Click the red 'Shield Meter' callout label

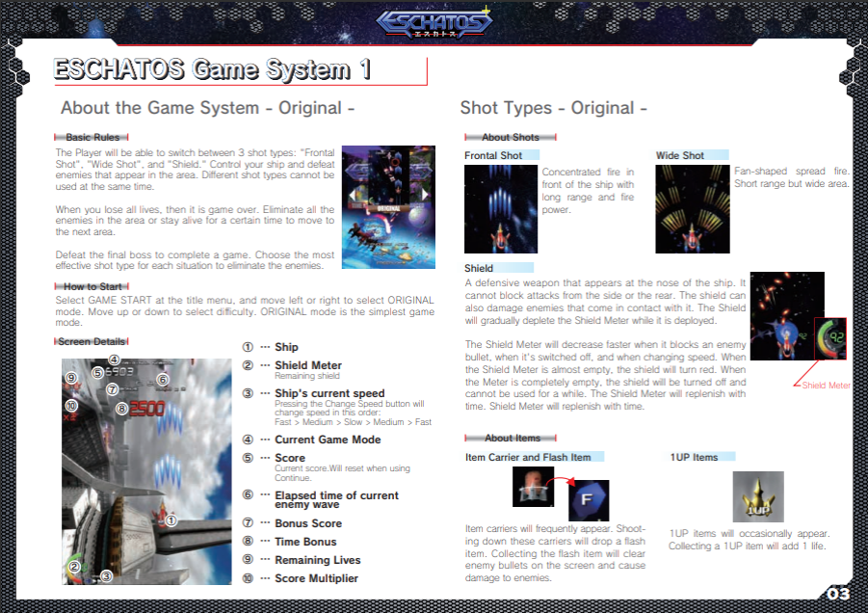[x=826, y=386]
